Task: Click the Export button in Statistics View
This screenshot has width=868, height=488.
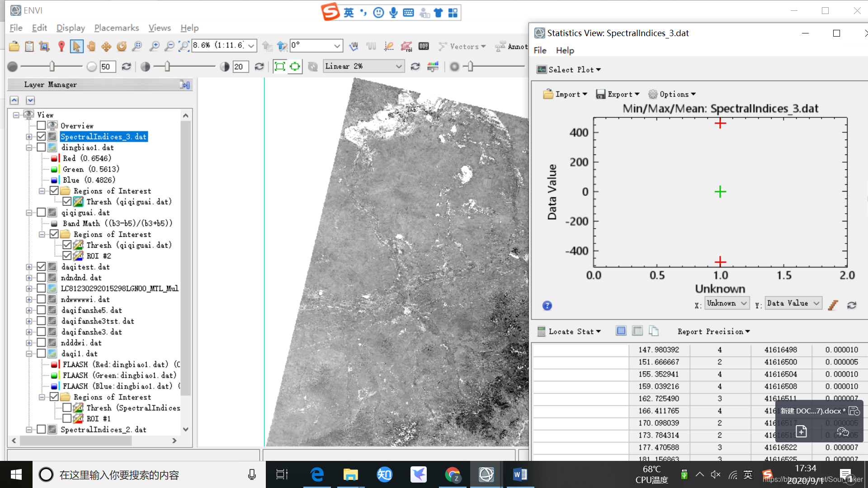Action: 617,94
